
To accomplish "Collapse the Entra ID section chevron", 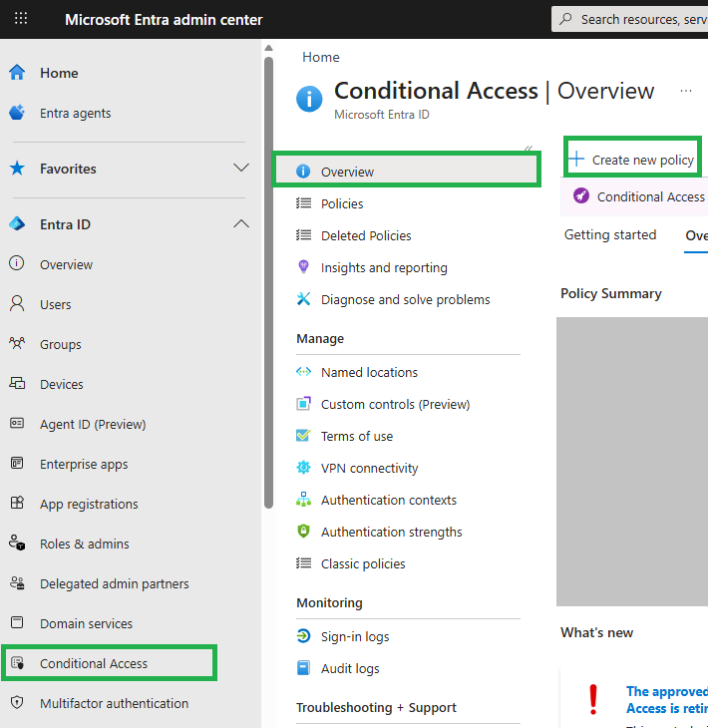I will coord(241,223).
